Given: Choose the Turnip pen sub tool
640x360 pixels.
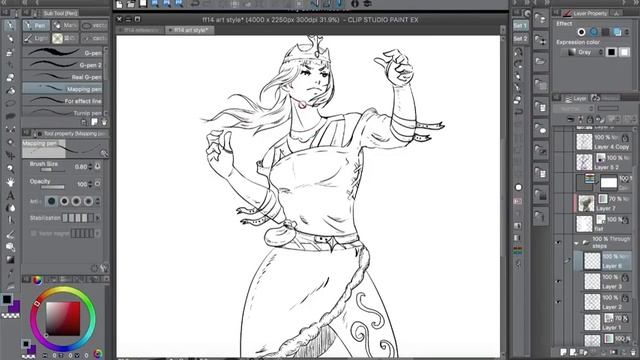Looking at the screenshot, I should click(62, 112).
